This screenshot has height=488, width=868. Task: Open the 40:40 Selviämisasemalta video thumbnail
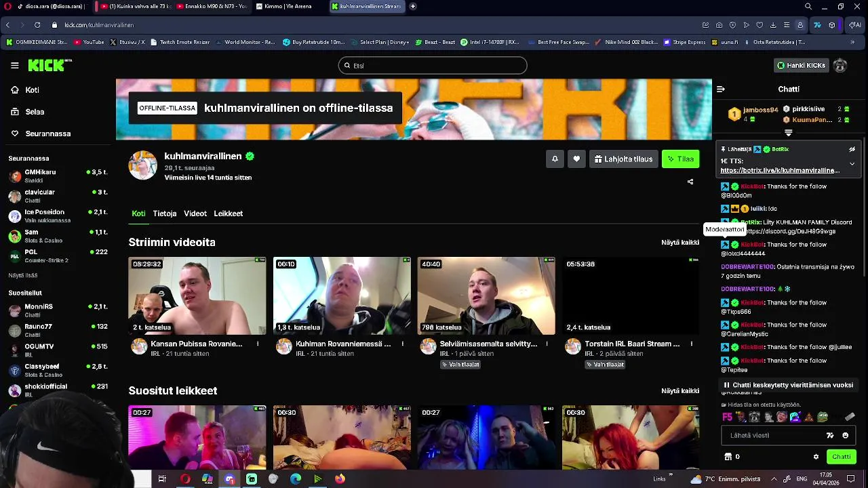coord(486,296)
